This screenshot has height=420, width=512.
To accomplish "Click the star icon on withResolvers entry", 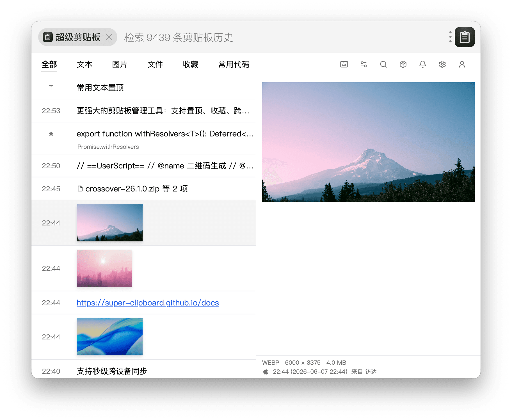I will (51, 134).
